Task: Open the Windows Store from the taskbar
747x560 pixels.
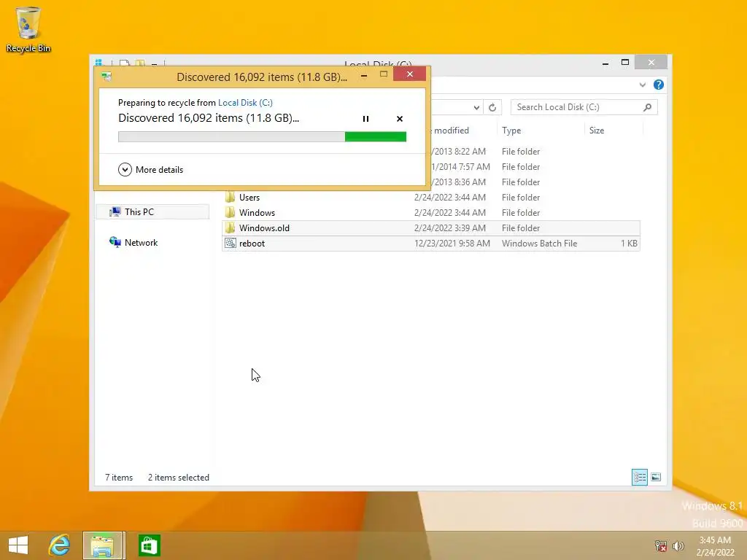Action: tap(149, 545)
